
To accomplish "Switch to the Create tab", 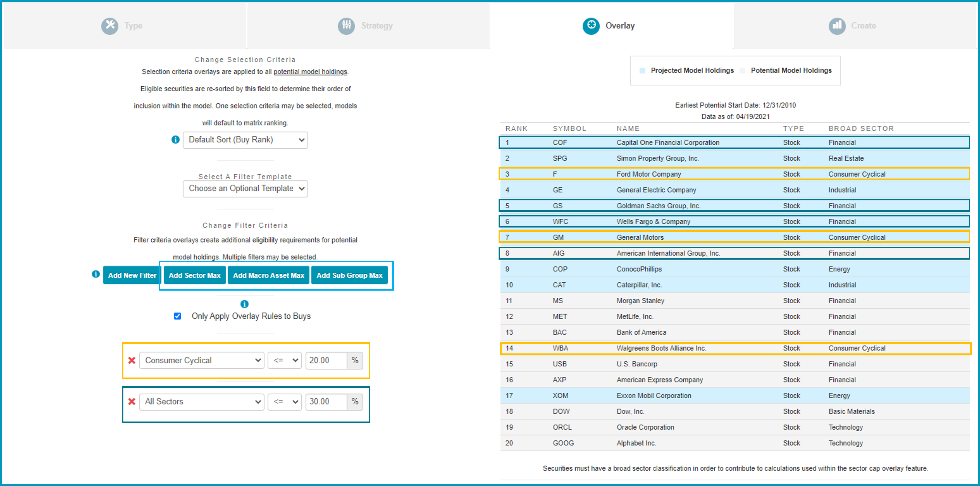I will [855, 26].
